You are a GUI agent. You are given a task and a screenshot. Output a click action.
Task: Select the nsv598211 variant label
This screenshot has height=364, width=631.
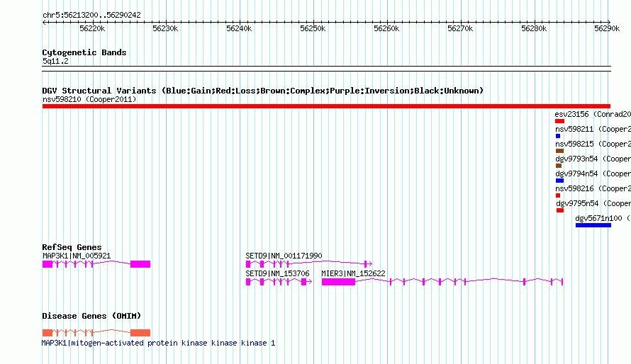593,129
